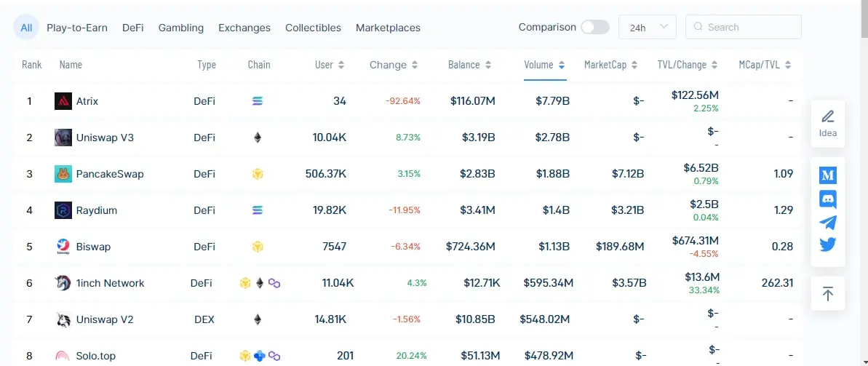Screen dimensions: 868x366
Task: Open the 24h time range dropdown
Action: pos(647,27)
